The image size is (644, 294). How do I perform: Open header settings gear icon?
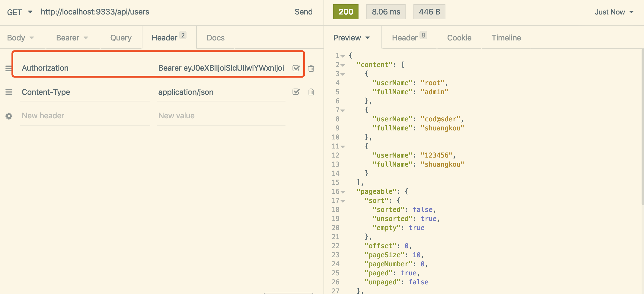[x=9, y=116]
